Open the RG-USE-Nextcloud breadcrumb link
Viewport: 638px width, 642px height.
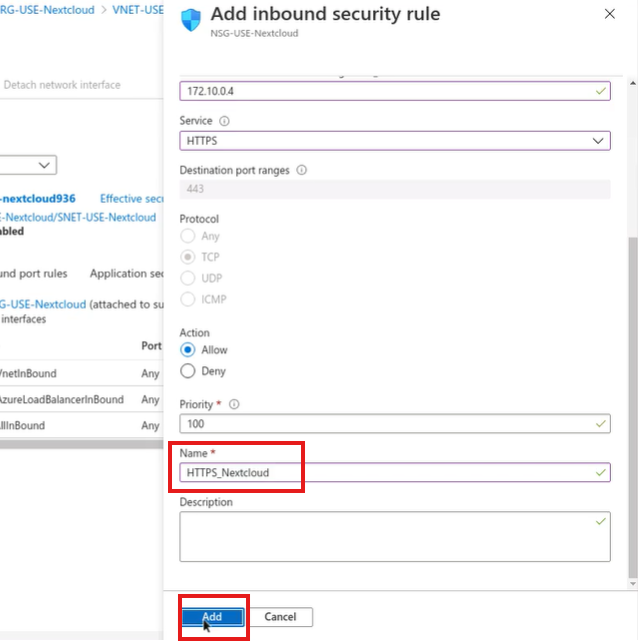tap(47, 10)
